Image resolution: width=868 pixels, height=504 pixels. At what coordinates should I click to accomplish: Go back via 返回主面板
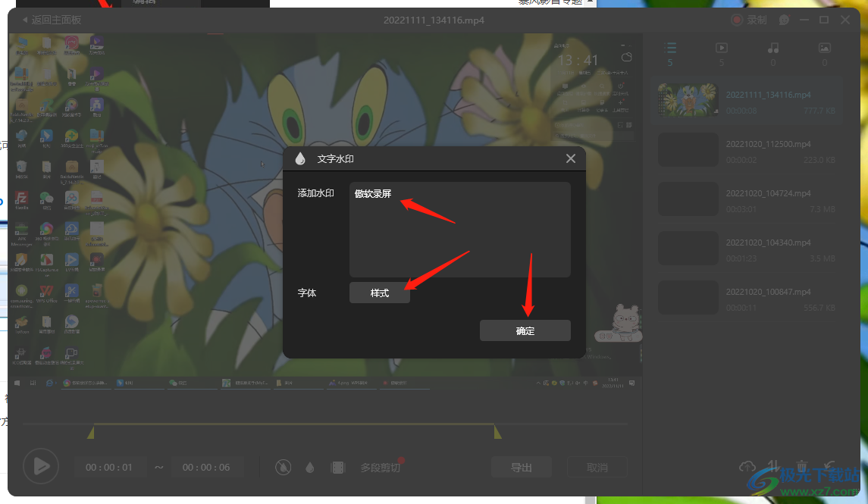coord(52,20)
